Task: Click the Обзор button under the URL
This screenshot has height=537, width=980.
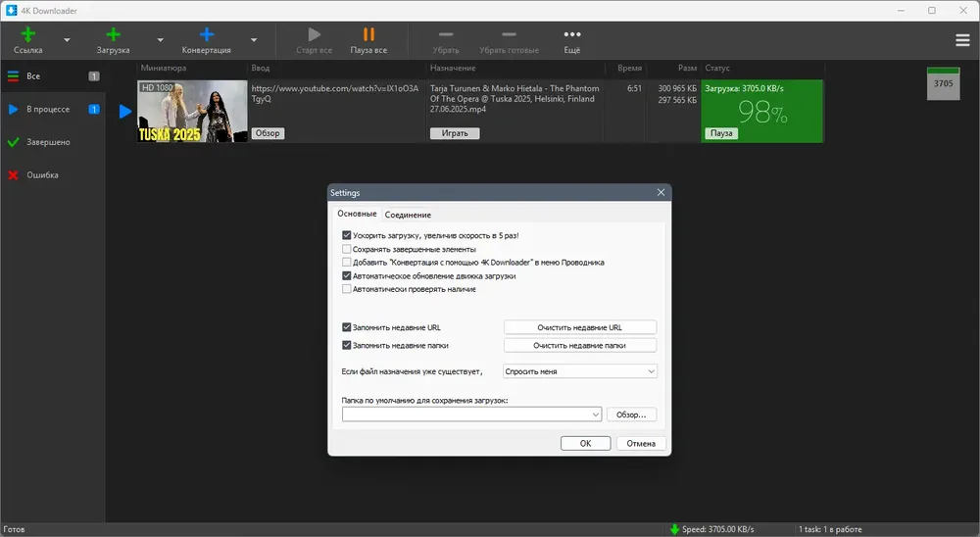Action: click(x=268, y=133)
